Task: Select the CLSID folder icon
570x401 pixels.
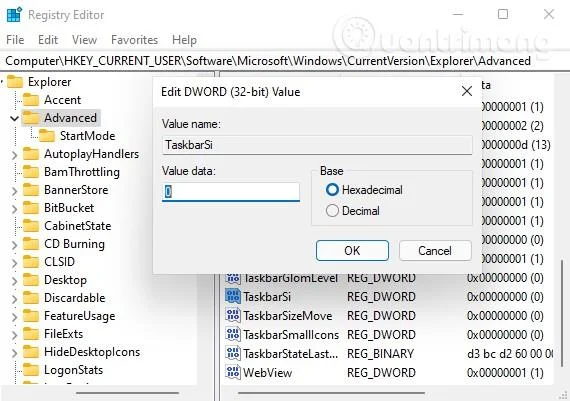Action: [x=31, y=262]
